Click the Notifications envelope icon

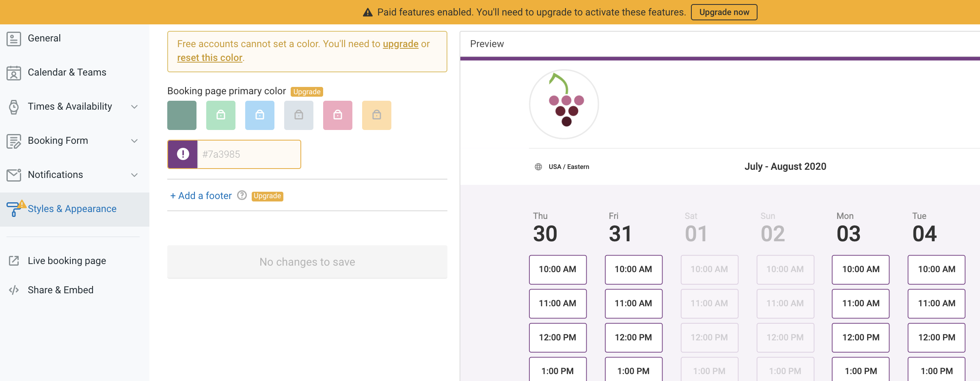click(x=14, y=175)
